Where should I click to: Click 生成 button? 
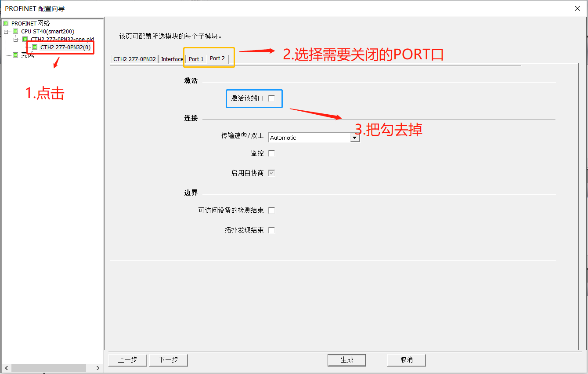[347, 360]
